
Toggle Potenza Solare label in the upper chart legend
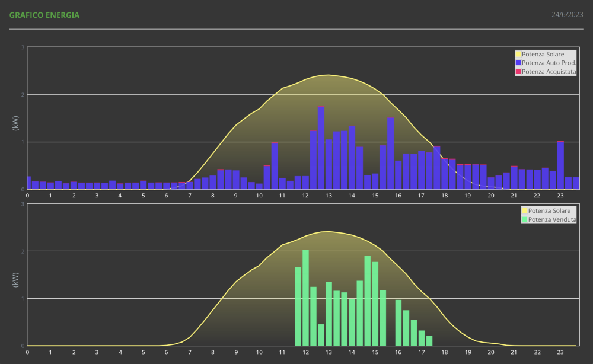click(x=543, y=55)
